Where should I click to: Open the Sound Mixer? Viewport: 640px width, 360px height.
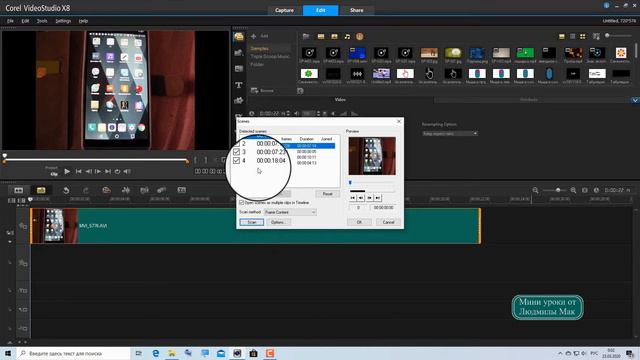[x=126, y=190]
